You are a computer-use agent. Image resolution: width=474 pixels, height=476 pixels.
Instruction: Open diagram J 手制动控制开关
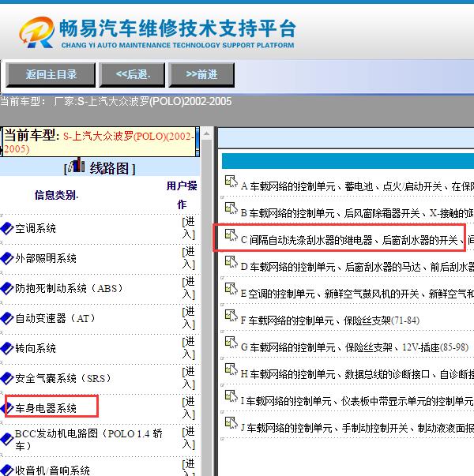(357, 427)
